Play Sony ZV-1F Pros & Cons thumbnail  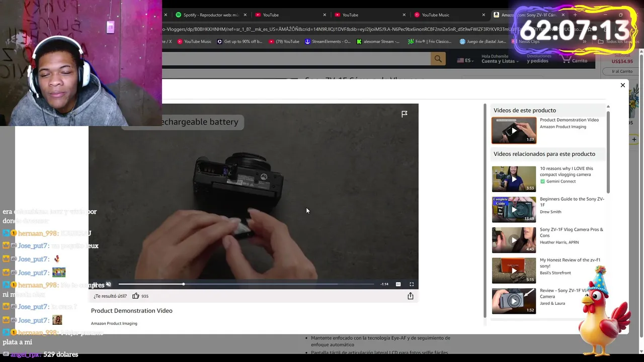coord(514,240)
